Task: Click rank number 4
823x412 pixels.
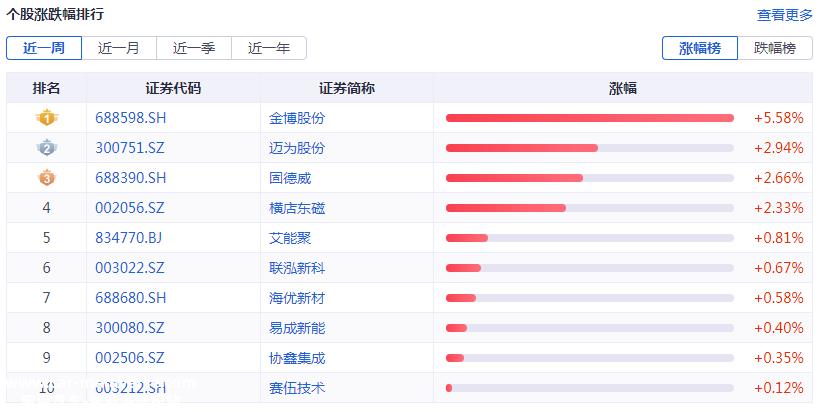Action: (x=47, y=208)
